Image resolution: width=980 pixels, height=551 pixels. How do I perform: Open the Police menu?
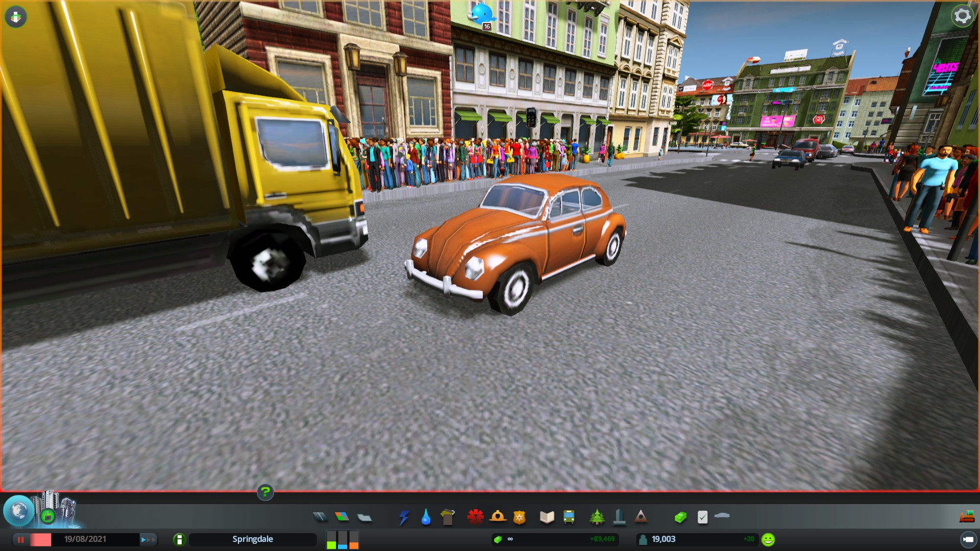point(519,517)
